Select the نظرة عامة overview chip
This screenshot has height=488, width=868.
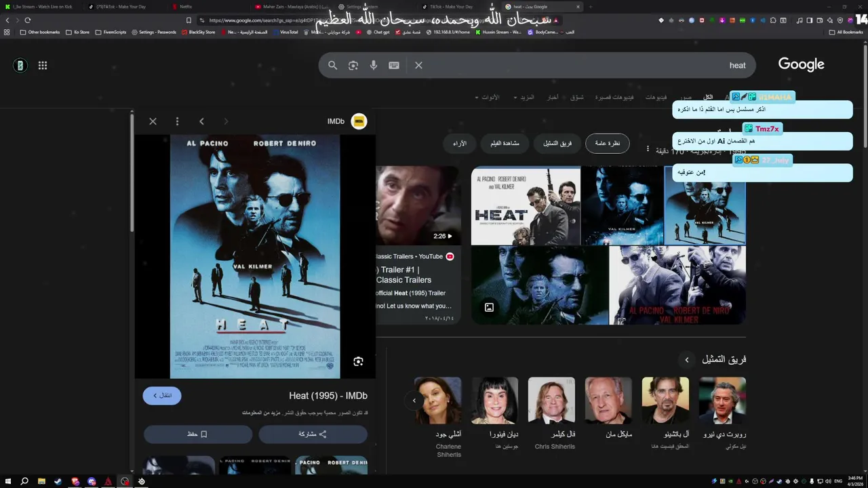[607, 144]
